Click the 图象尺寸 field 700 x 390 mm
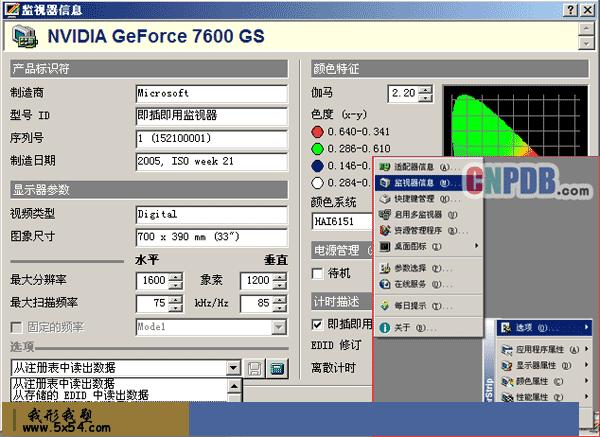Screen dimensions: 600x437 212,237
